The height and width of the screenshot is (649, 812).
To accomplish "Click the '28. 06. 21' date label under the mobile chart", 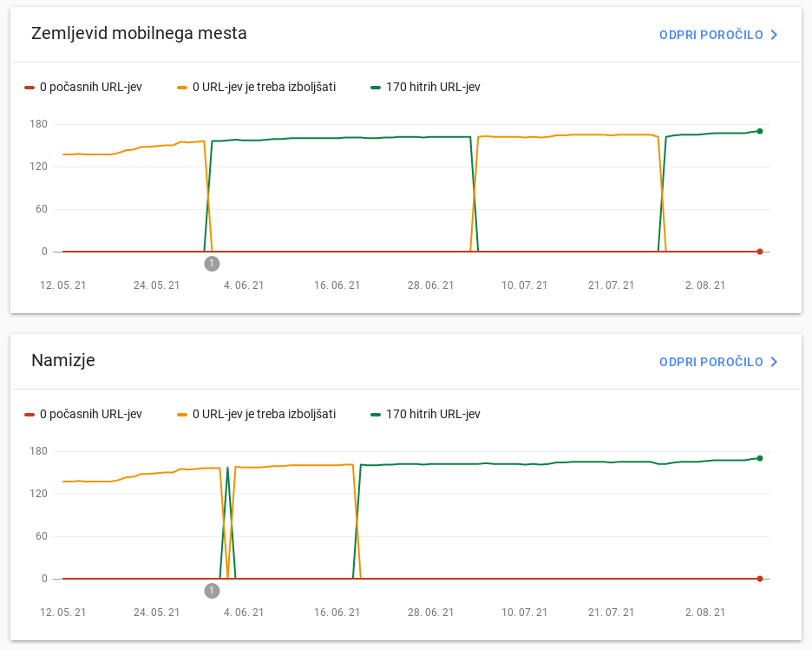I will click(430, 285).
